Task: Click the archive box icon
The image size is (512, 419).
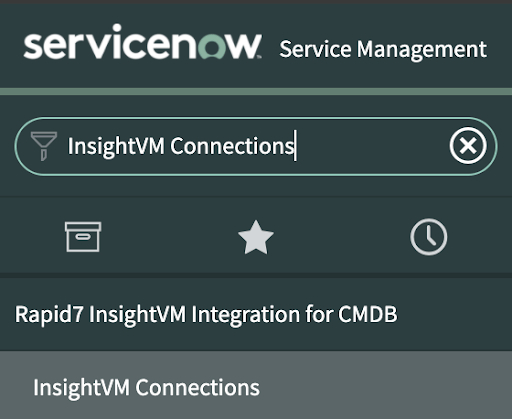Action: click(x=83, y=237)
